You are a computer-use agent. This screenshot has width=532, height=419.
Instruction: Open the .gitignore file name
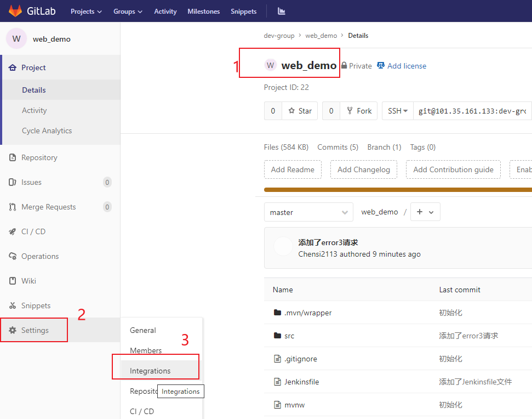301,359
